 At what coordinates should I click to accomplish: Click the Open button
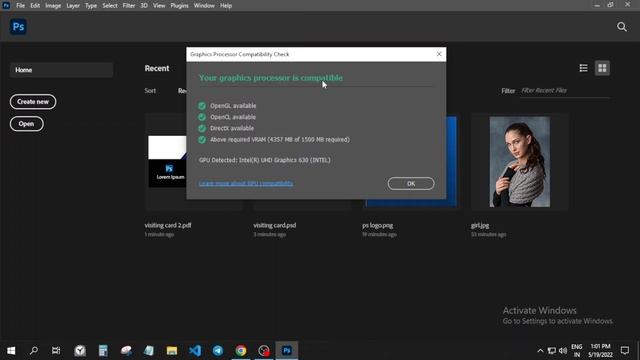tap(27, 124)
